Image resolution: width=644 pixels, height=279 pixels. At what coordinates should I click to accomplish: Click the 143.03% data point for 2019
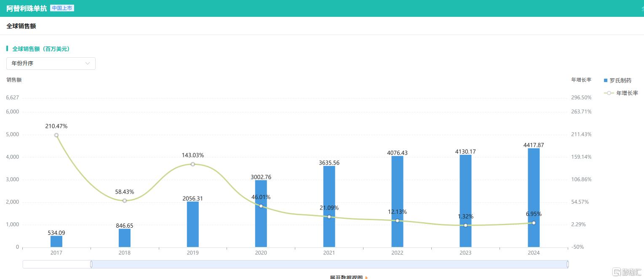[192, 164]
